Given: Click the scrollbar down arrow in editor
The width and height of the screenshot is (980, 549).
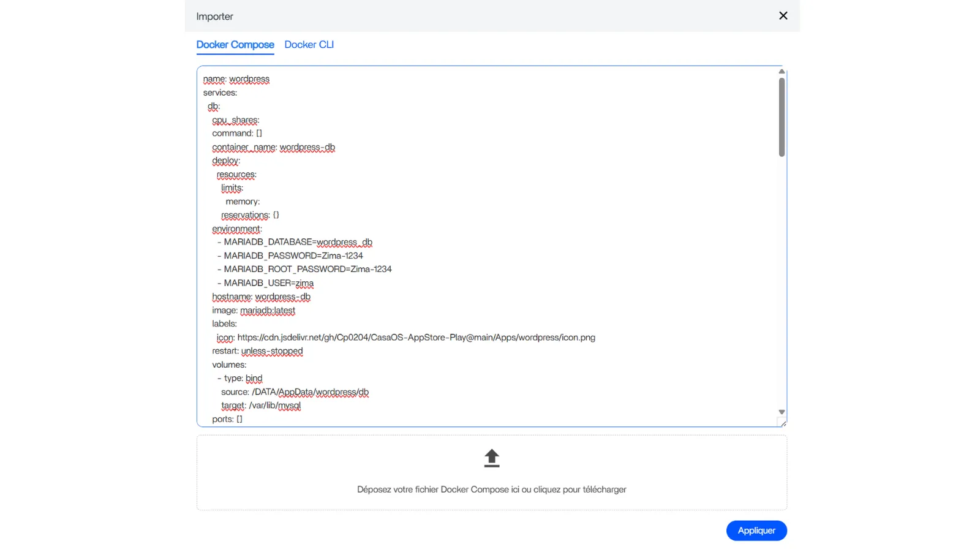Looking at the screenshot, I should point(782,412).
